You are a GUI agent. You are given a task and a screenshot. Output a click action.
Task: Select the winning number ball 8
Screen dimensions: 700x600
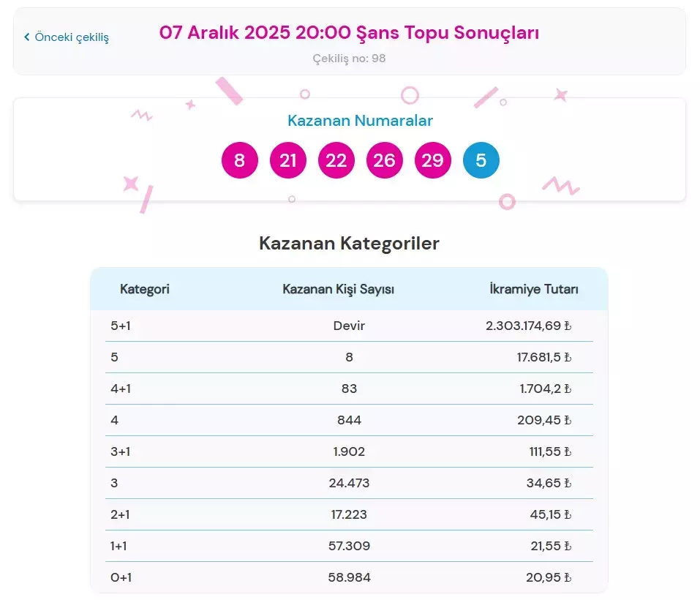[239, 160]
